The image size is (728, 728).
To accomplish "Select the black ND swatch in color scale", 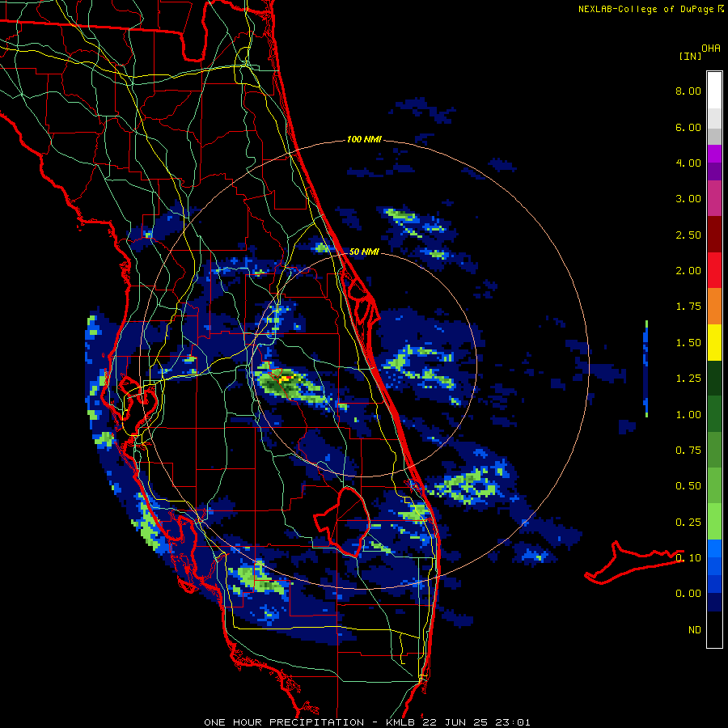I will 714,629.
